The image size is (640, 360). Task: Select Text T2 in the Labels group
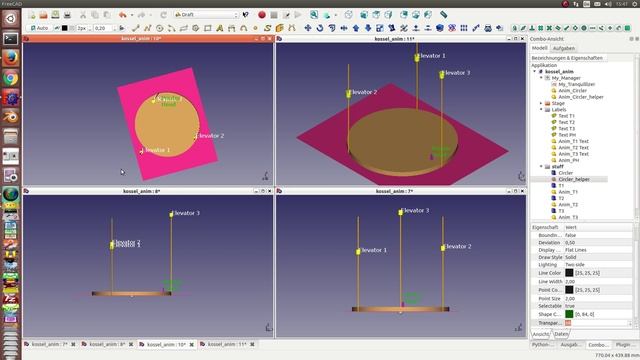[x=566, y=122]
